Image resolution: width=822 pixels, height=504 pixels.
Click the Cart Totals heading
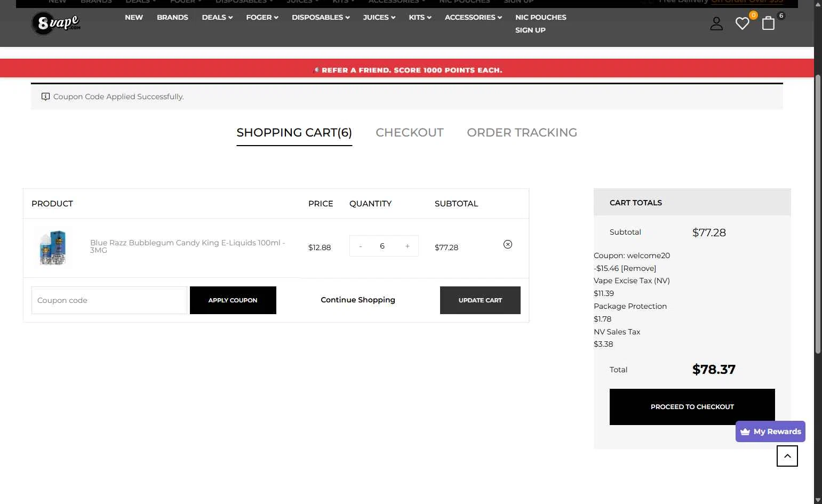(636, 203)
